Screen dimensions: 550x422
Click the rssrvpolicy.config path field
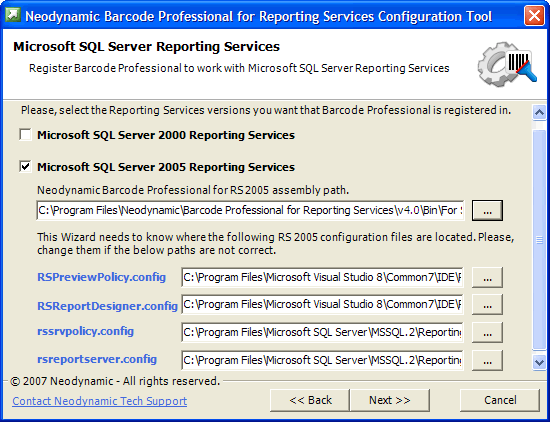(x=322, y=332)
